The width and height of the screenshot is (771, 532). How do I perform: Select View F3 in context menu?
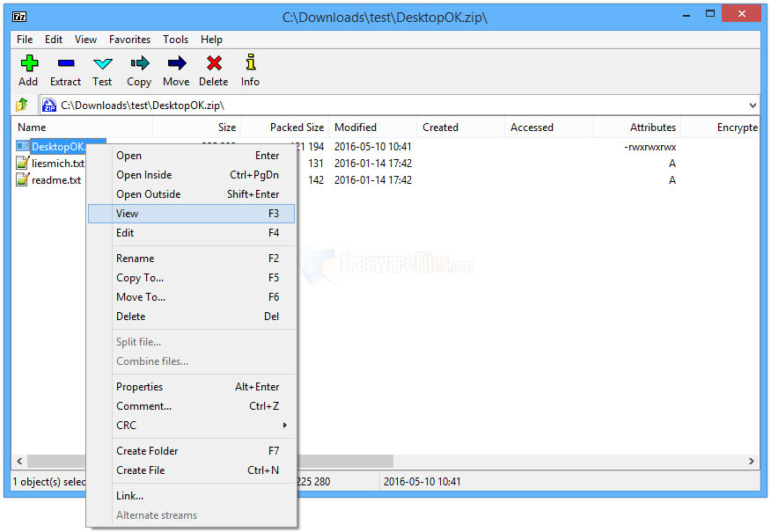click(192, 214)
